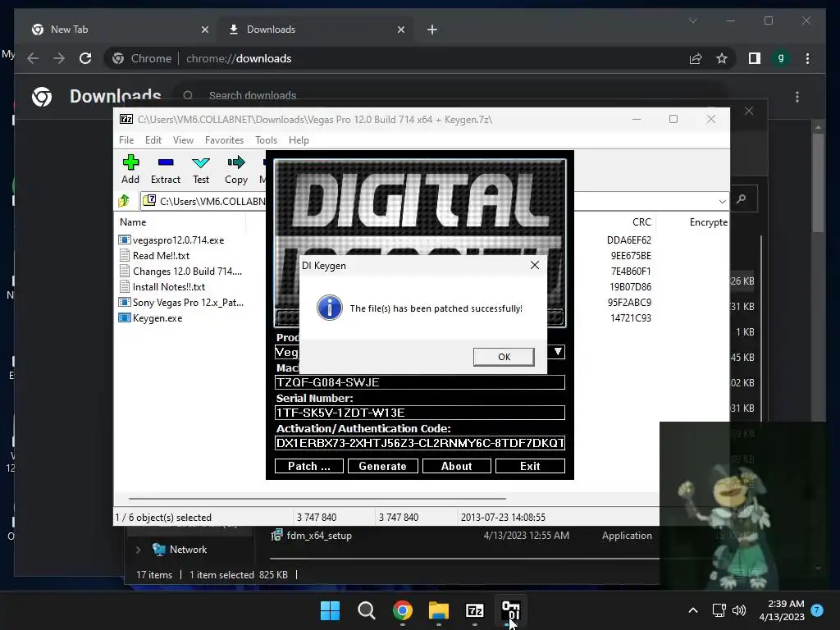Open Downloads page more actions menu
This screenshot has height=630, width=840.
tap(797, 97)
